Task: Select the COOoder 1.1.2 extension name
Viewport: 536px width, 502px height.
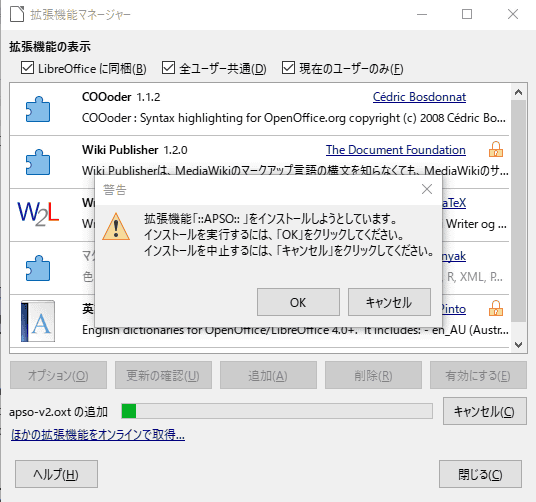Action: [121, 97]
